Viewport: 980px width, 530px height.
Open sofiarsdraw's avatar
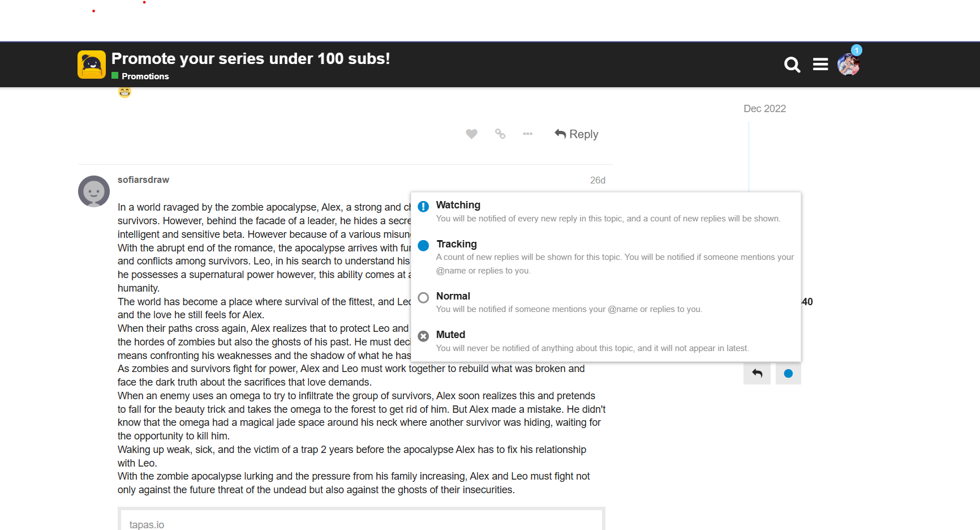tap(94, 191)
